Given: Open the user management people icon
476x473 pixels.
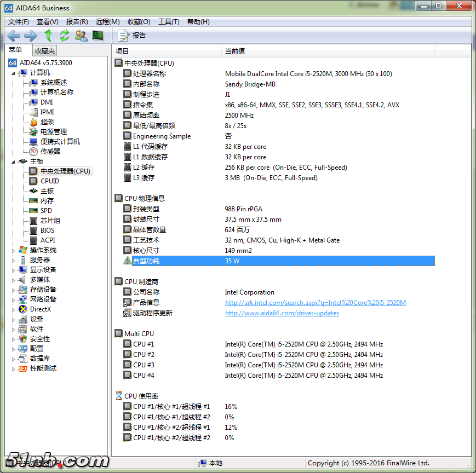Looking at the screenshot, I should coord(81,36).
